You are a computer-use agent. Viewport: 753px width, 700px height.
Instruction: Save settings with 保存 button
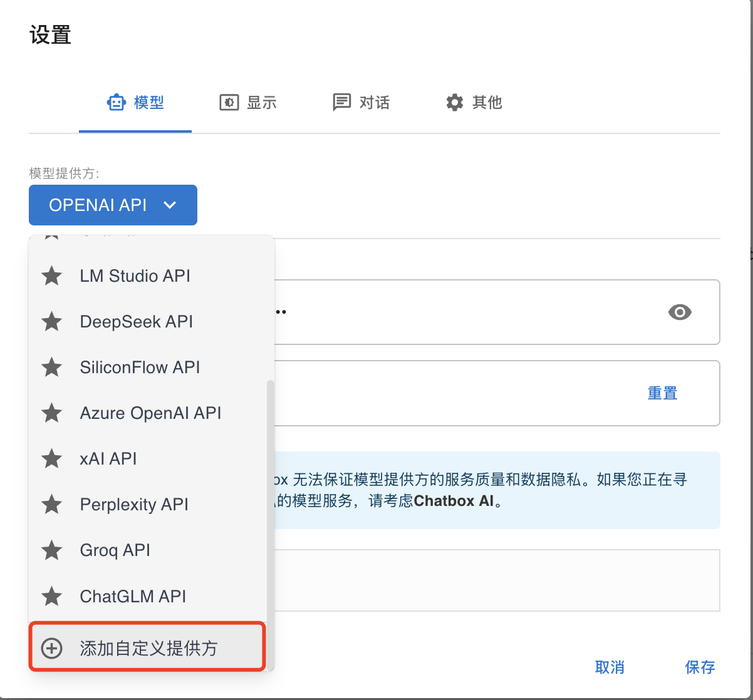click(x=700, y=667)
